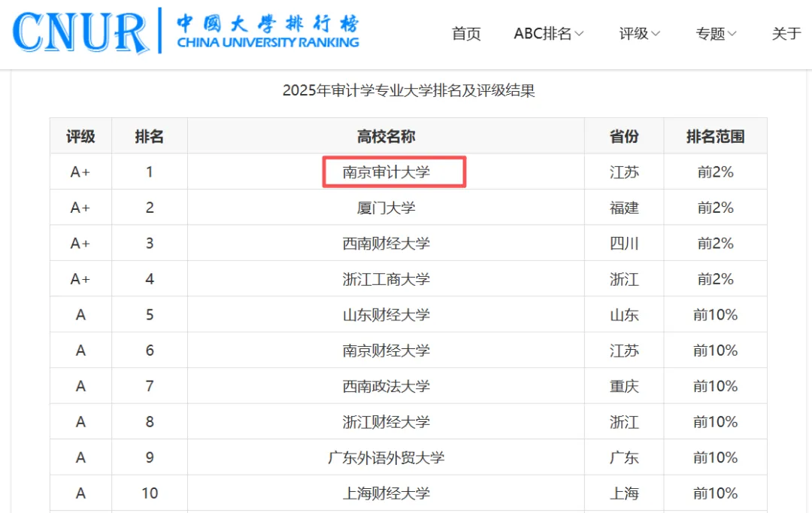Open the 关于 menu item
812x513 pixels.
tap(786, 34)
